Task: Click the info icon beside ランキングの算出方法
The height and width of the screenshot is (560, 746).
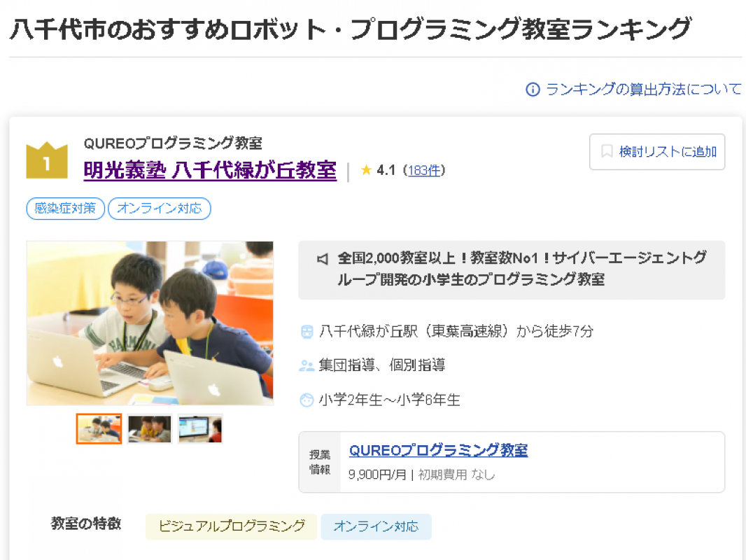Action: (533, 90)
